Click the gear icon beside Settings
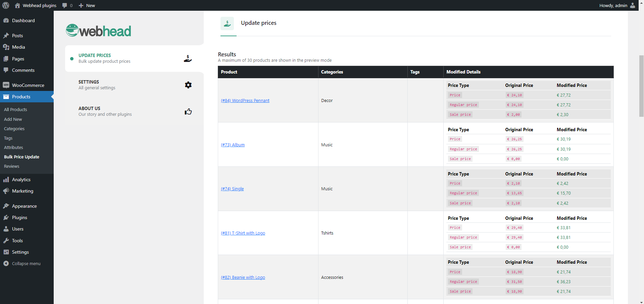The width and height of the screenshot is (644, 304). (188, 85)
